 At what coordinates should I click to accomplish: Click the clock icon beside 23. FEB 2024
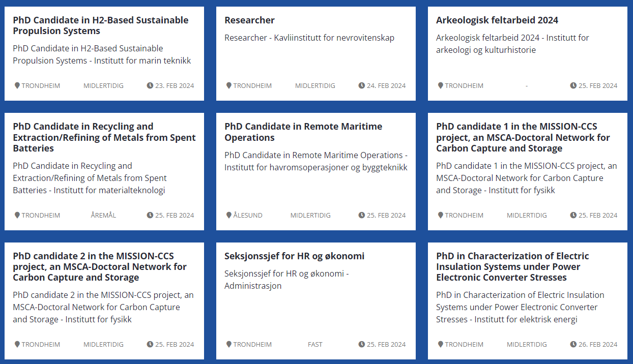tap(150, 85)
